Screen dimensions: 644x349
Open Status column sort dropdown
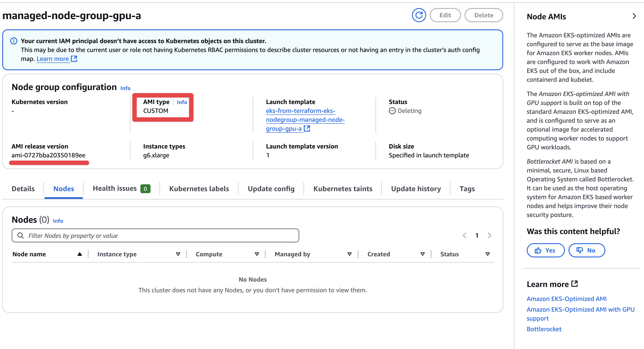tap(487, 254)
